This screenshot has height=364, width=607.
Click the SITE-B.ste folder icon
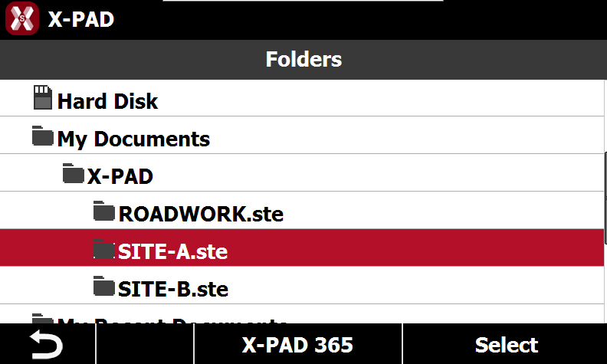click(104, 286)
